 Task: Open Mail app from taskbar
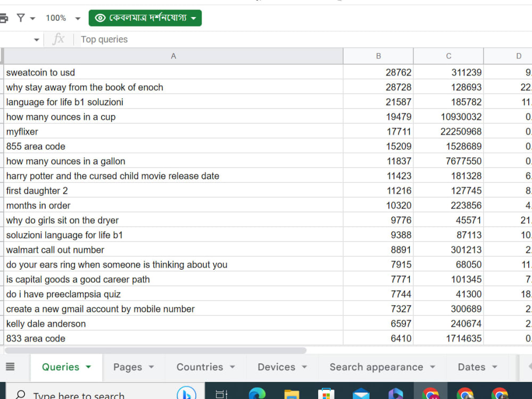coord(361,394)
